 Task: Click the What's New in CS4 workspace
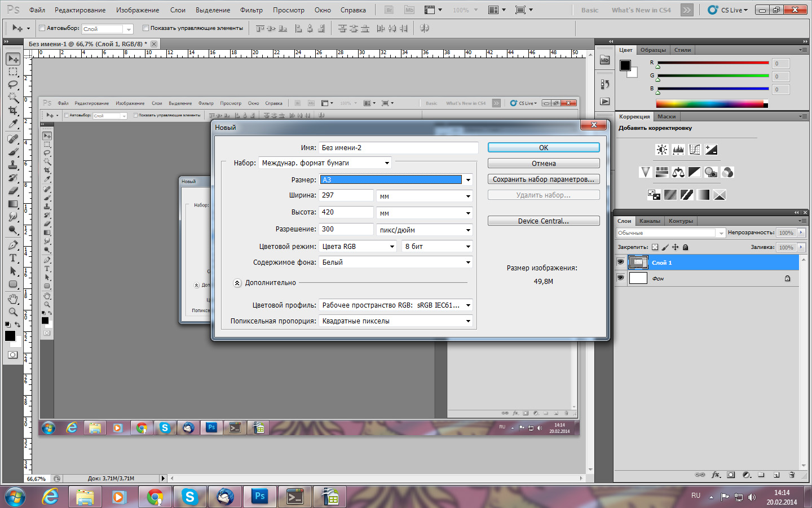tap(641, 10)
